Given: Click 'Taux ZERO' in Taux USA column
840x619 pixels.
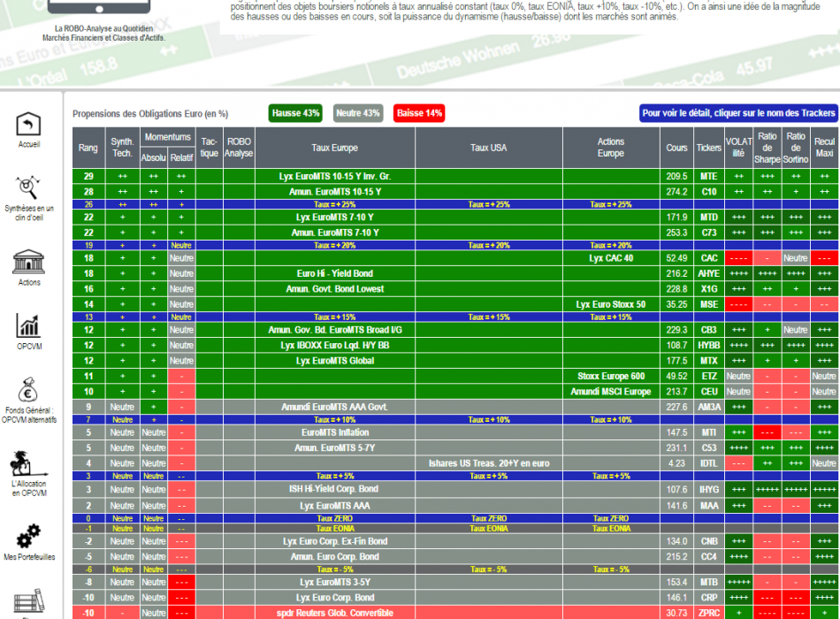Looking at the screenshot, I should point(489,519).
